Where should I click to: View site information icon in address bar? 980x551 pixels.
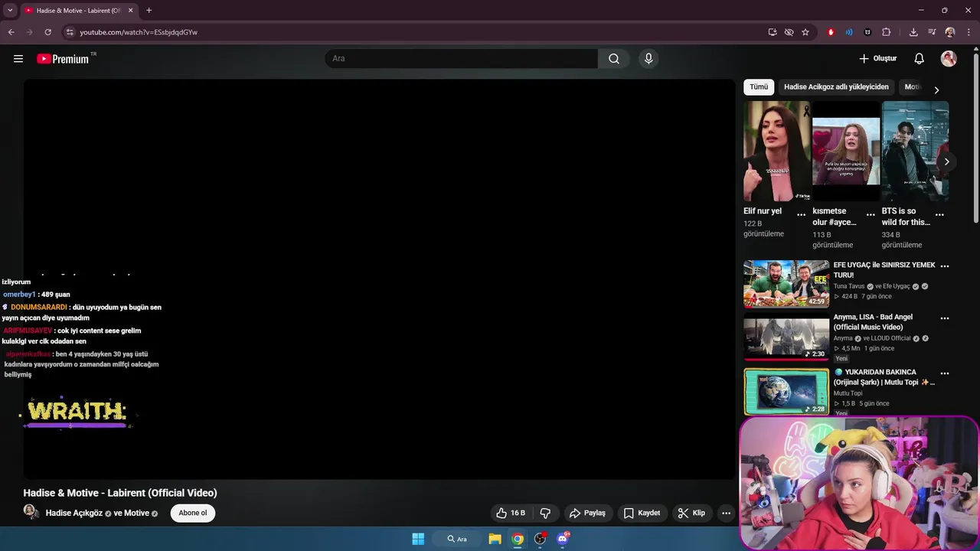pyautogui.click(x=70, y=32)
